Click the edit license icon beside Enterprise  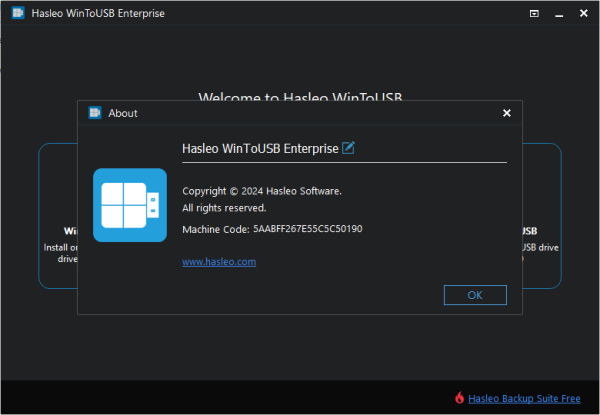pos(349,148)
